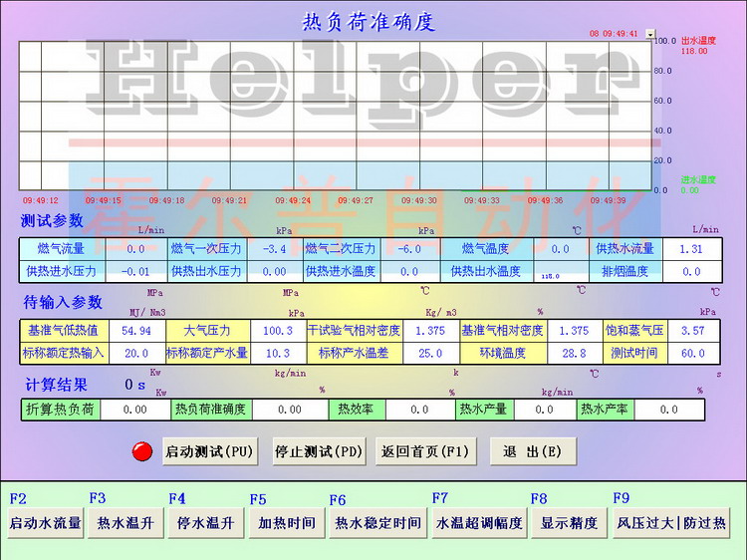Click the 供热水流量 reading 1.31

coord(691,249)
